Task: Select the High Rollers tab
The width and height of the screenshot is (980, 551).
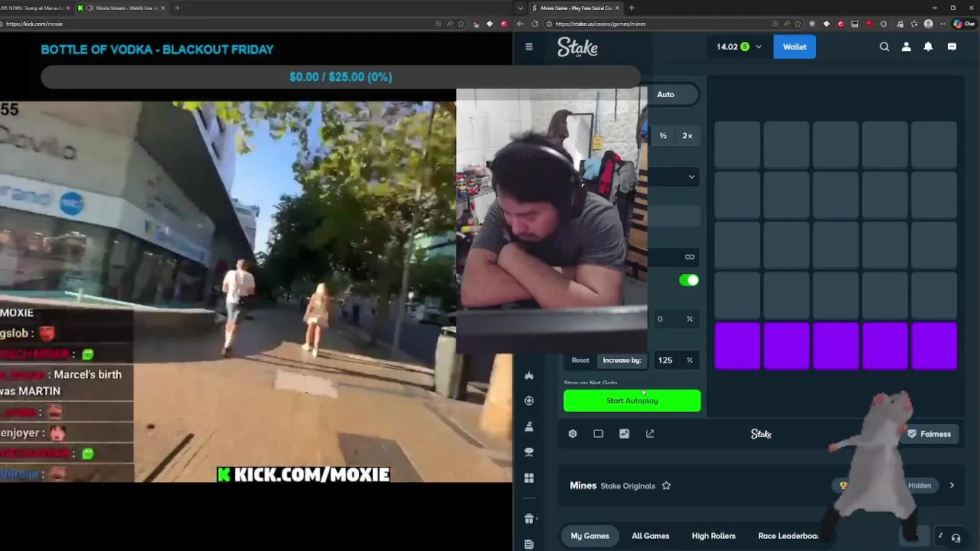Action: pos(714,536)
